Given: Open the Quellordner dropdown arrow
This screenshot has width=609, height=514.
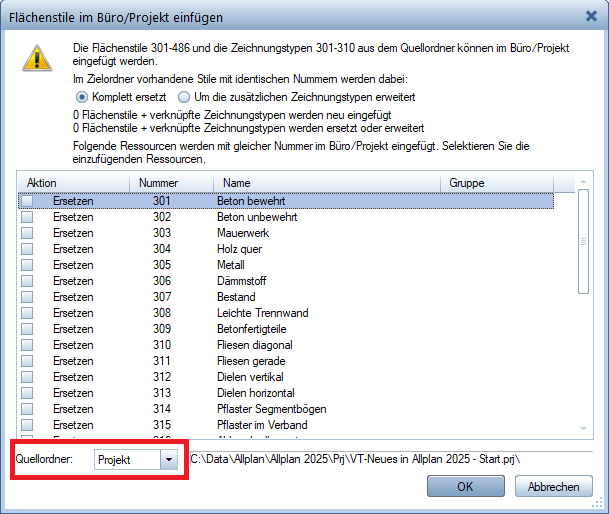Looking at the screenshot, I should (169, 460).
